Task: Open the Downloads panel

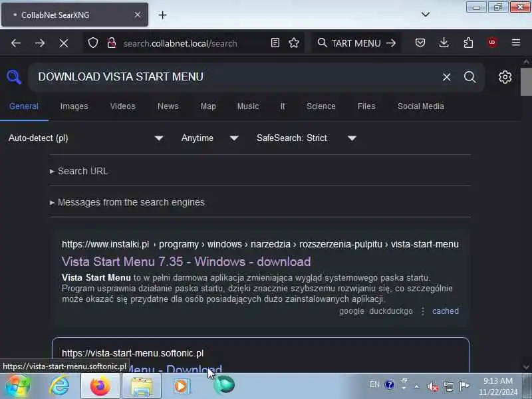Action: (444, 43)
